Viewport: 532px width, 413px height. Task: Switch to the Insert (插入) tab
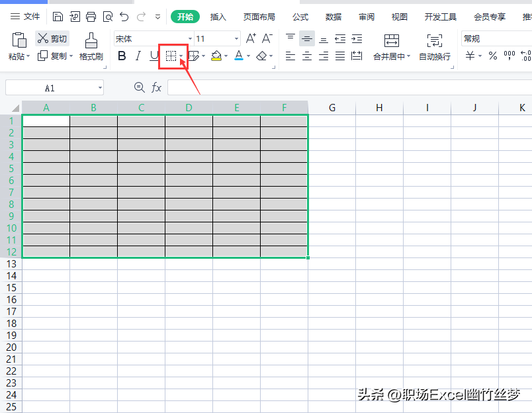click(218, 17)
